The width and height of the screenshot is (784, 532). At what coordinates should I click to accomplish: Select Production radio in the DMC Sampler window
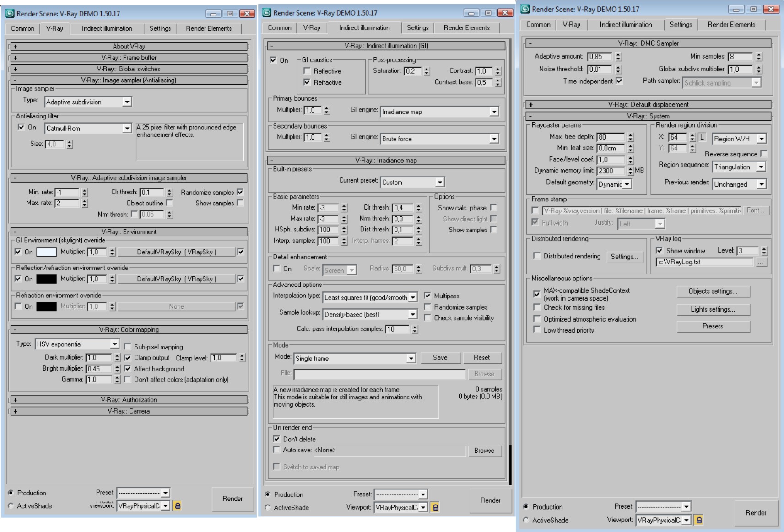tap(526, 507)
